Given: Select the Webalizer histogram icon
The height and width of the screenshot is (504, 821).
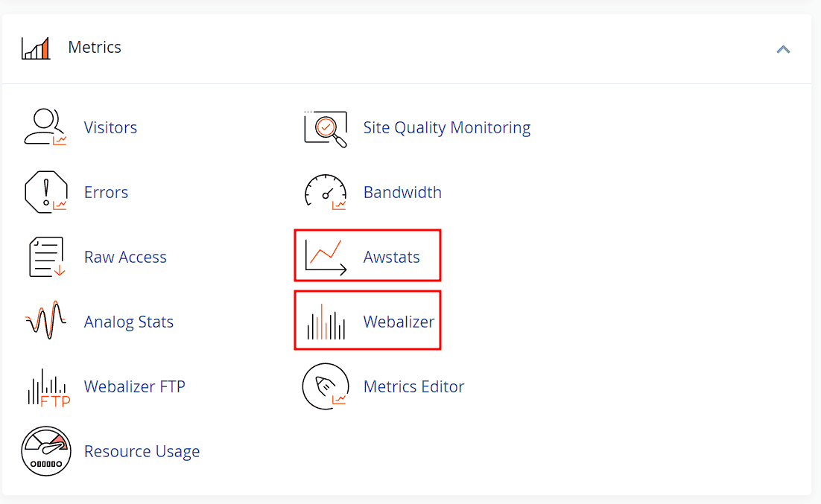Looking at the screenshot, I should (326, 320).
